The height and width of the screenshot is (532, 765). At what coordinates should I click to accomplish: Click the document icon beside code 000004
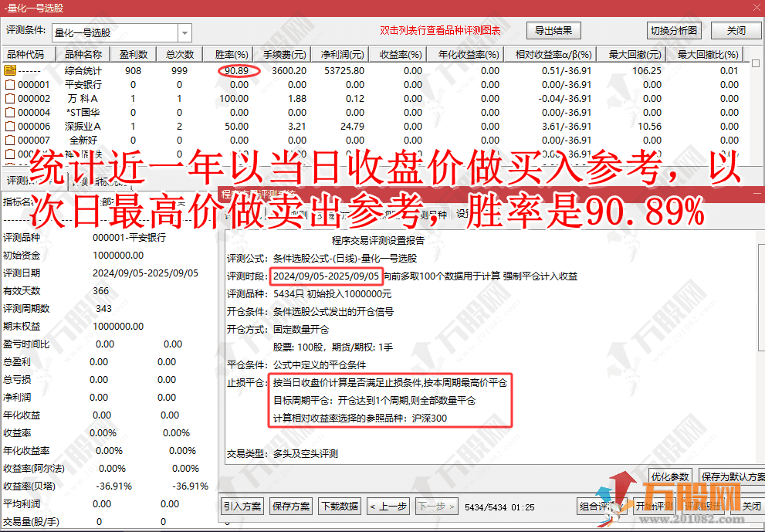coord(10,112)
